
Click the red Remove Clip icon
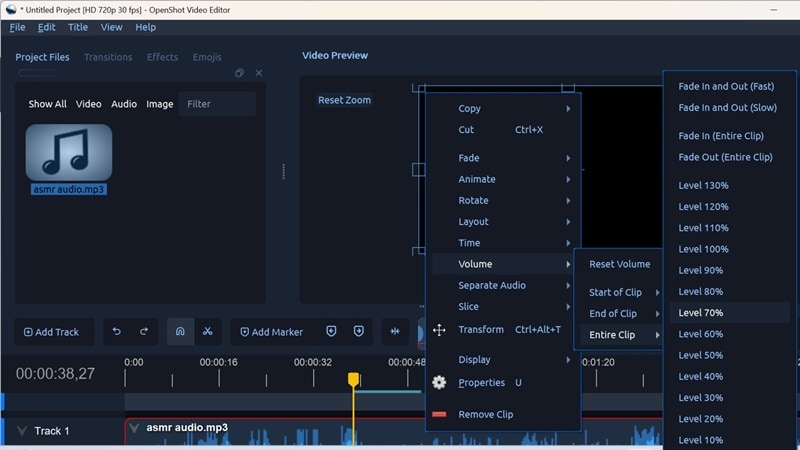[x=439, y=414]
